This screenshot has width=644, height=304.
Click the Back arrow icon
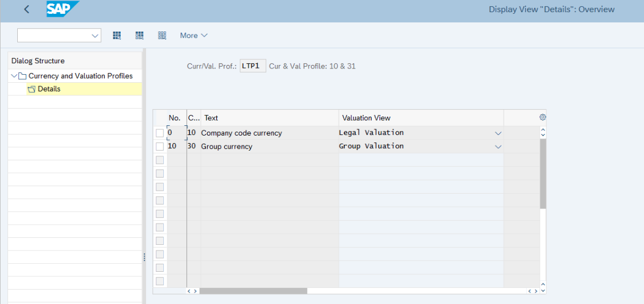pyautogui.click(x=27, y=9)
